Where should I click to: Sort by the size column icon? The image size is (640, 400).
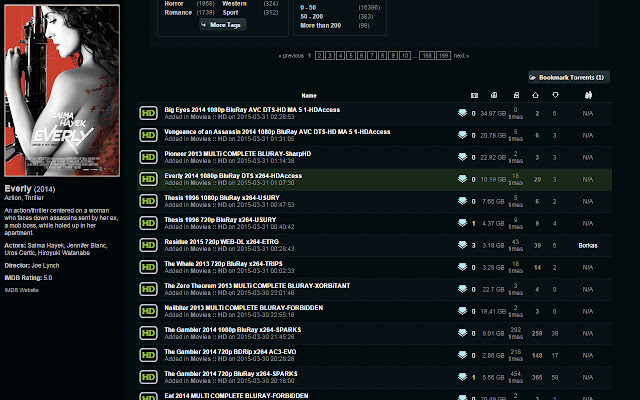pyautogui.click(x=494, y=95)
